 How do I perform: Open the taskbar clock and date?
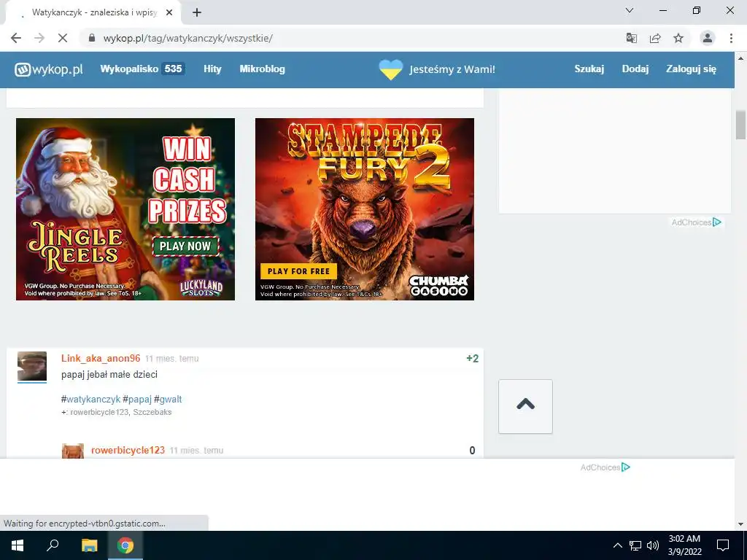684,545
